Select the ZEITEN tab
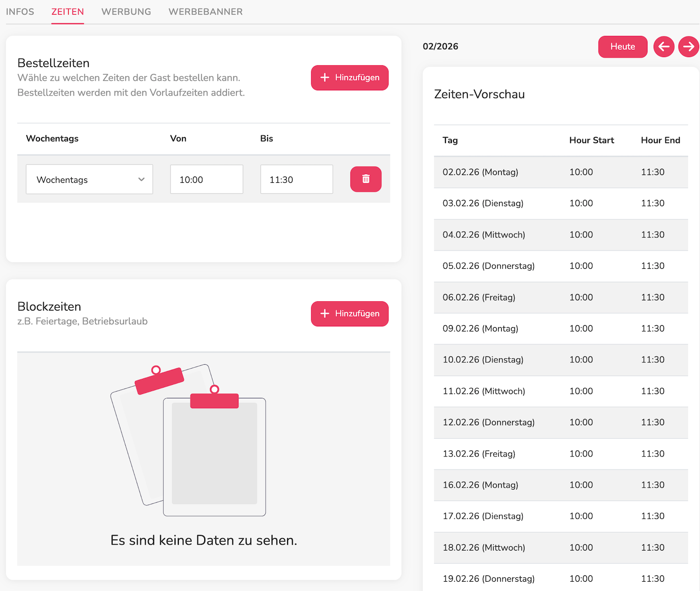 [68, 12]
